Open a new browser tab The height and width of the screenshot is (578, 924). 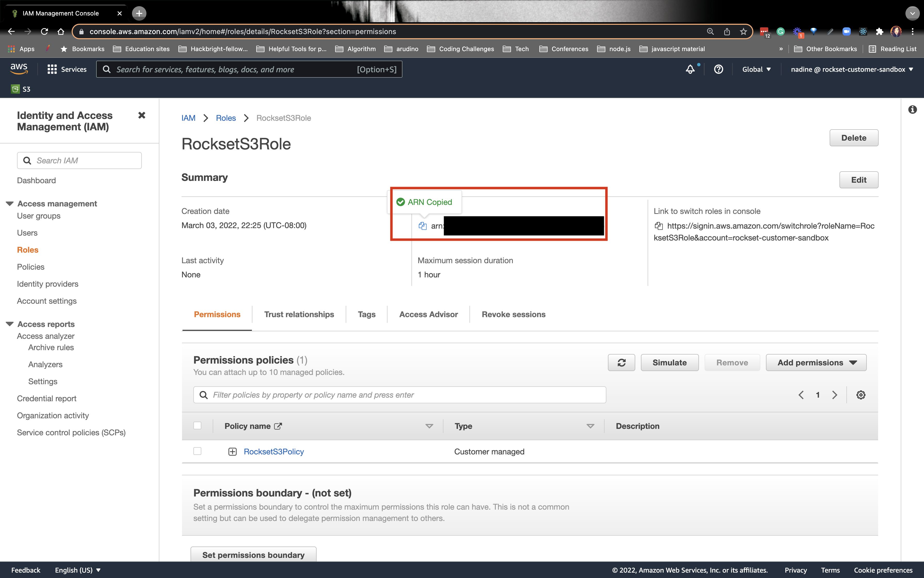pyautogui.click(x=139, y=13)
